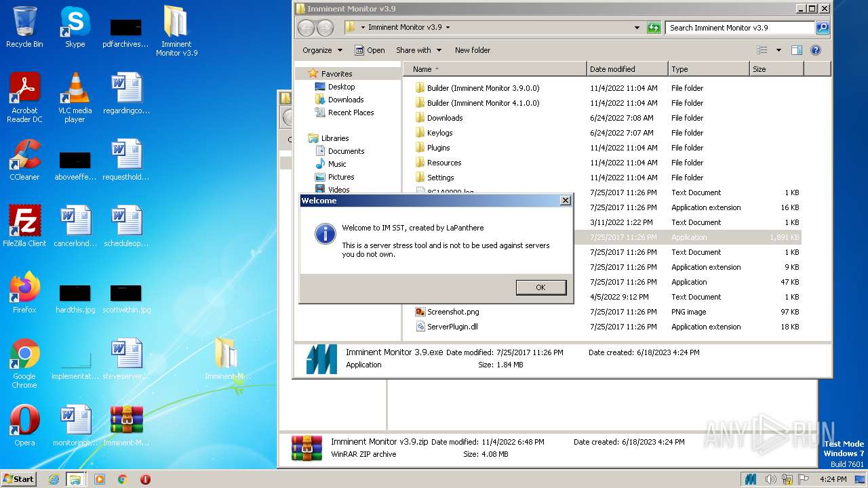868x488 pixels.
Task: Click the Start button
Action: (18, 479)
